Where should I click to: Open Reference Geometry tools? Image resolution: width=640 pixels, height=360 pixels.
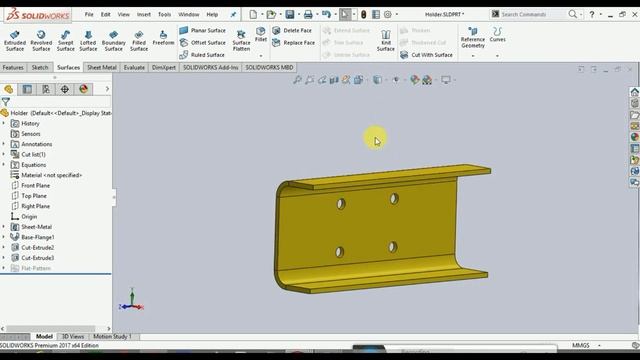(x=473, y=38)
